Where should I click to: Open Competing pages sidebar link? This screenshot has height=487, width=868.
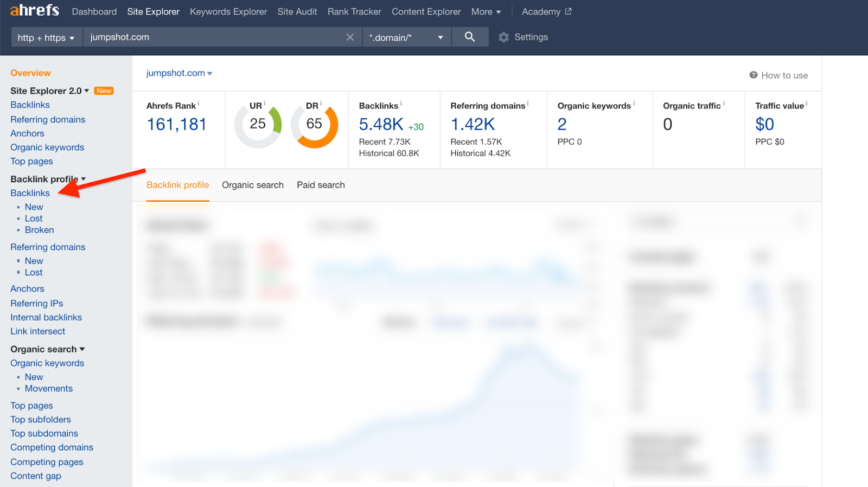(47, 462)
